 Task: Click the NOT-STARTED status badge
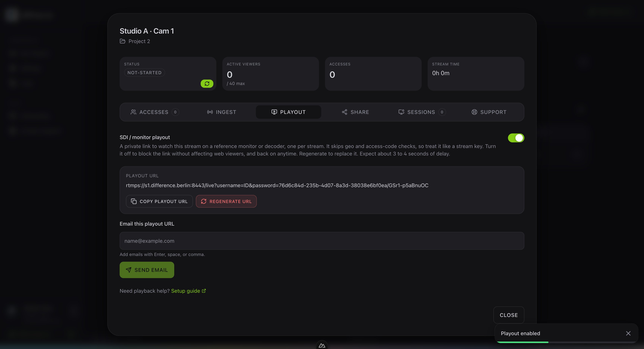[144, 73]
